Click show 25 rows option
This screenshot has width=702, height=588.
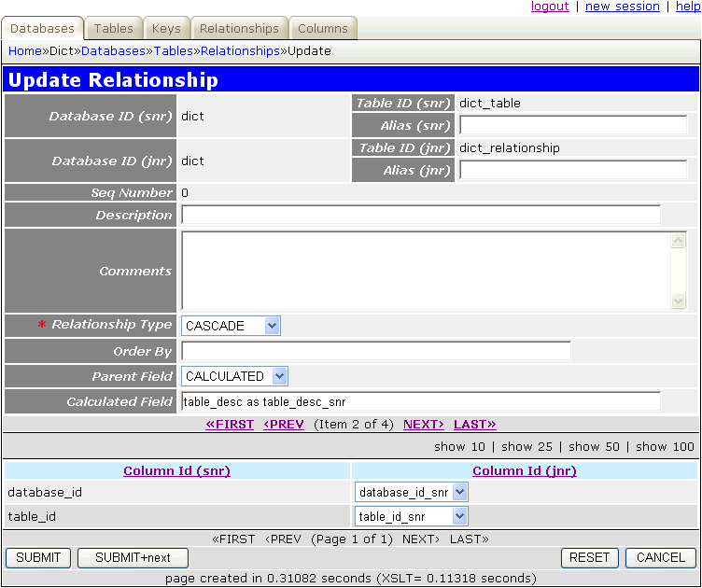(526, 446)
